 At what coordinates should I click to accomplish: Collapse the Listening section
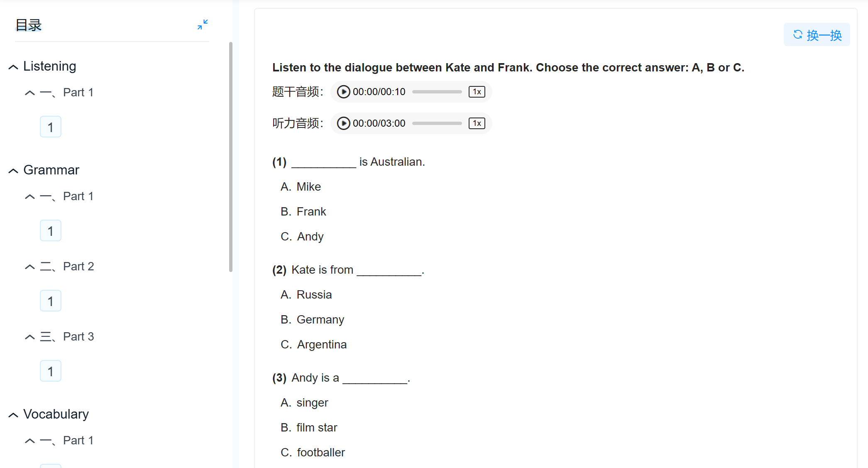click(x=13, y=67)
